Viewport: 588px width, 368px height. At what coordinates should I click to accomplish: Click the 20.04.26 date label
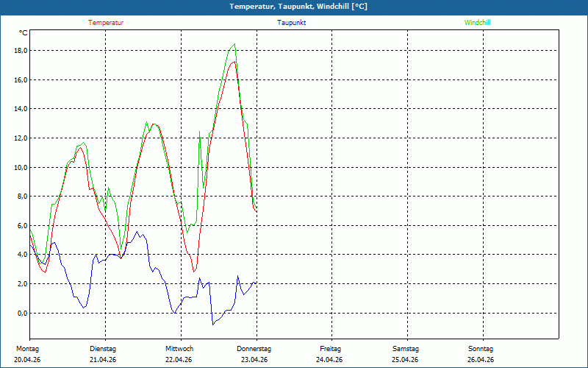pyautogui.click(x=27, y=360)
